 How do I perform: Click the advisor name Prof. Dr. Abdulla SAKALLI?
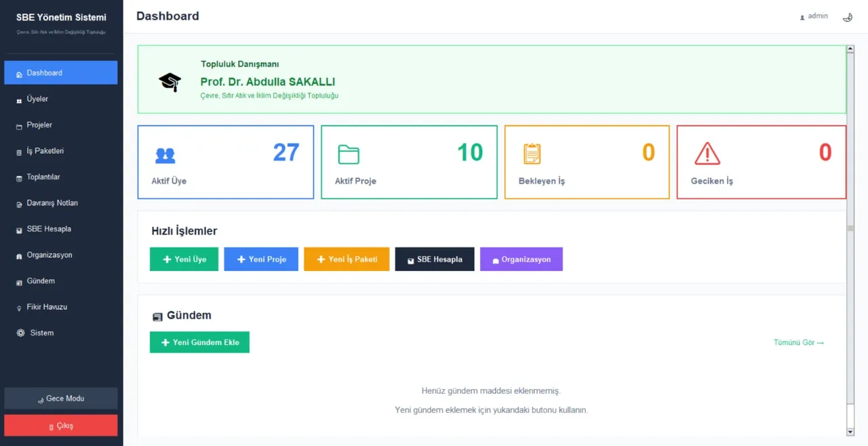click(x=268, y=81)
